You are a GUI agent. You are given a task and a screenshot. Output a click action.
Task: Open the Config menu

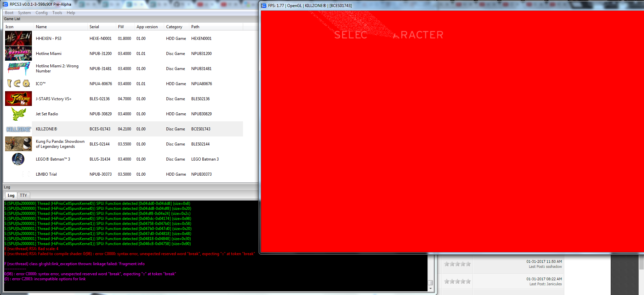coord(42,13)
